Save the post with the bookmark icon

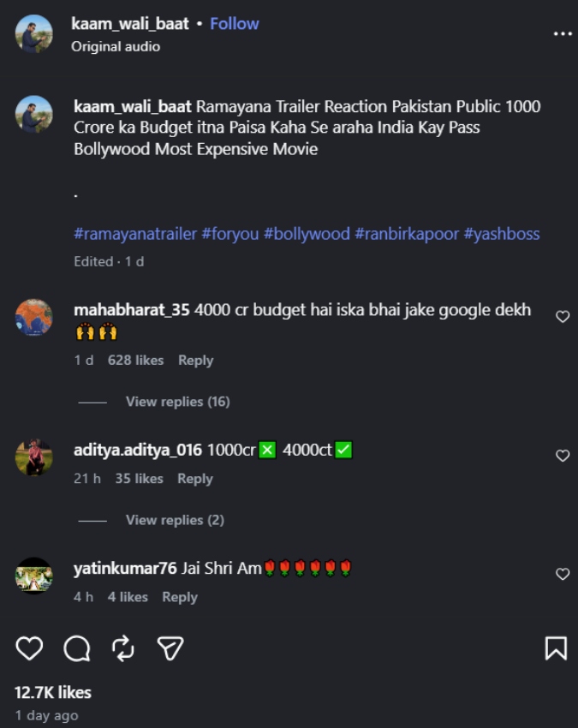tap(556, 648)
